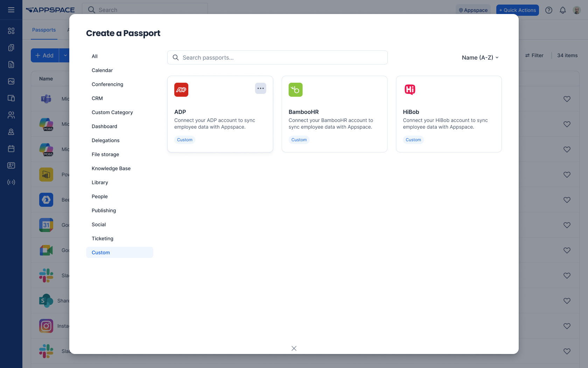The image size is (588, 368).
Task: Toggle favorite heart on the Instagram row
Action: tap(567, 326)
